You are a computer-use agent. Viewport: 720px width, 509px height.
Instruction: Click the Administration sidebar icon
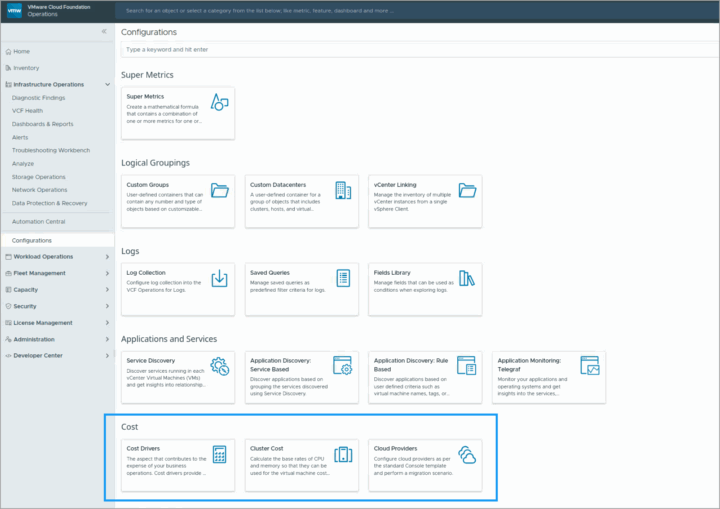pos(8,339)
